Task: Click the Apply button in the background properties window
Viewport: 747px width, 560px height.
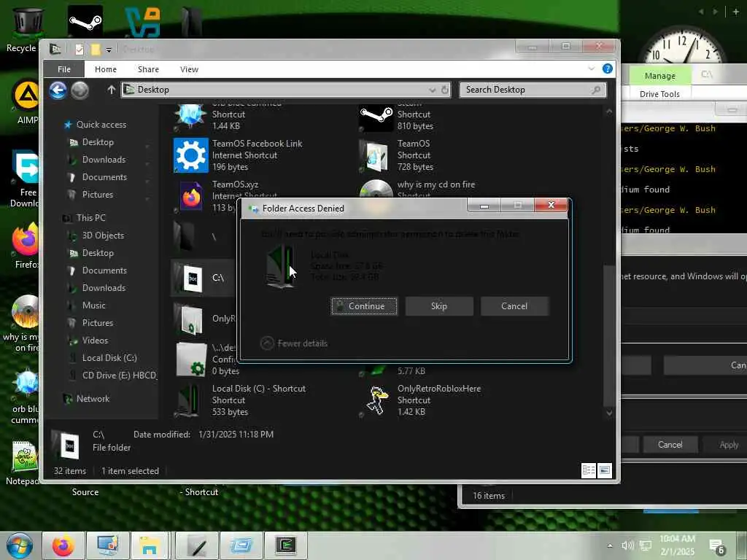Action: tap(729, 444)
